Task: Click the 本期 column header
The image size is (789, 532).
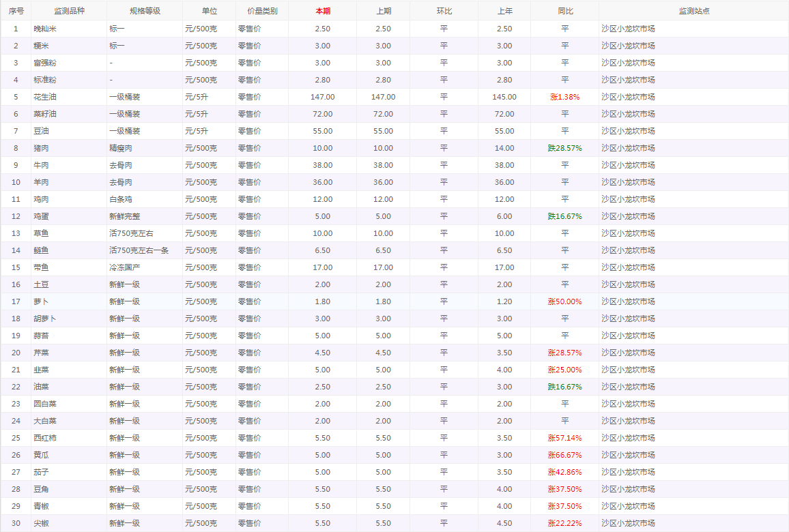Action: coord(322,11)
